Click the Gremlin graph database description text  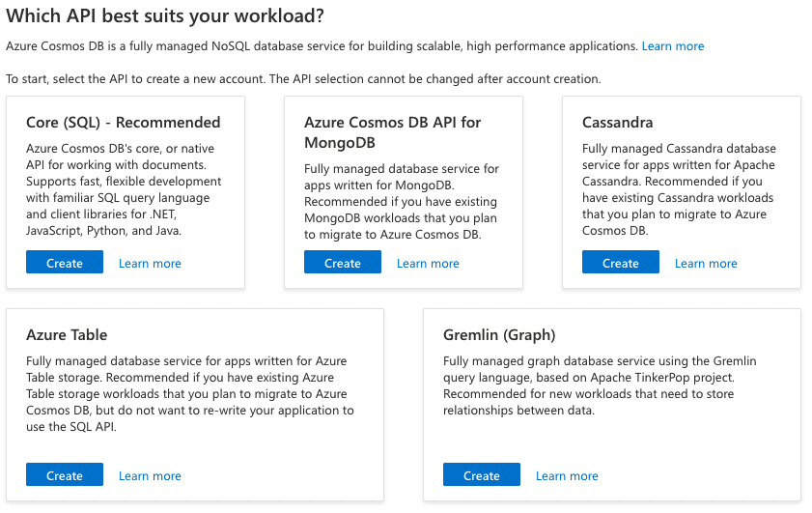point(602,385)
